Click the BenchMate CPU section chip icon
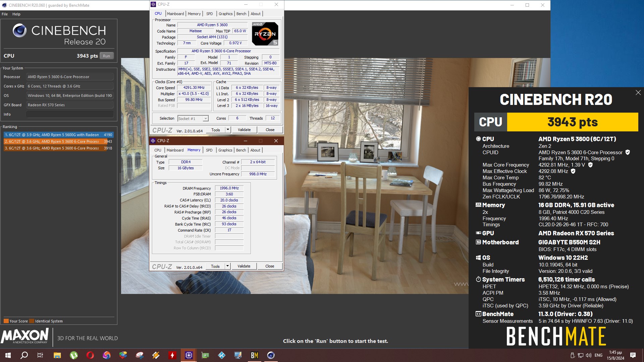The width and height of the screenshot is (644, 362). click(478, 139)
